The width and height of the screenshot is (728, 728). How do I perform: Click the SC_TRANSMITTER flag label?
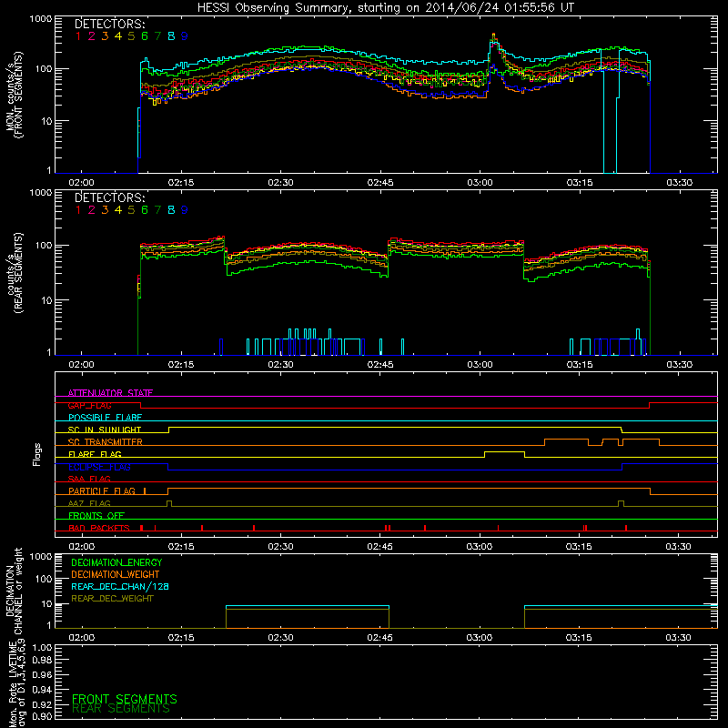click(x=106, y=442)
